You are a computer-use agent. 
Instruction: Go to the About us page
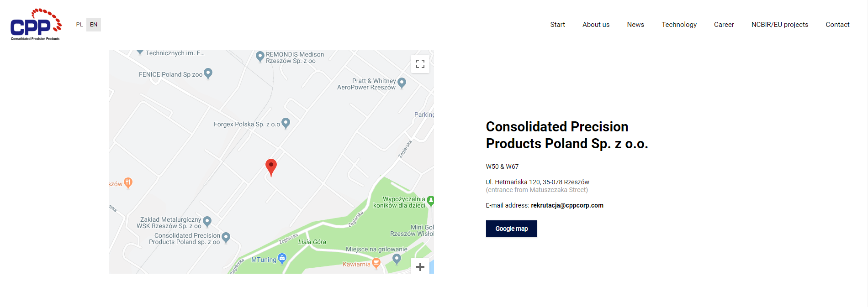point(596,25)
